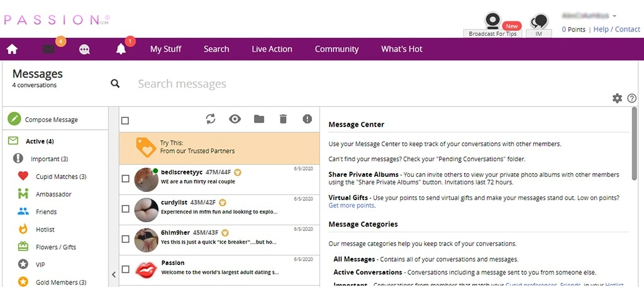Screen dimensions: 644x287
Task: Open the Cupid Matches (3) folder label
Action: click(x=61, y=176)
